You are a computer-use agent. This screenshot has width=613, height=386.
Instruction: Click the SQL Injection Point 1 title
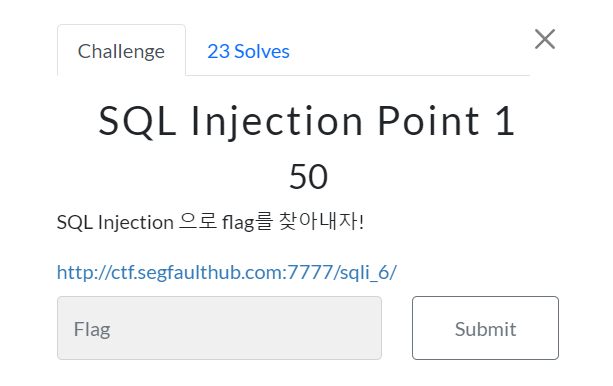point(306,121)
